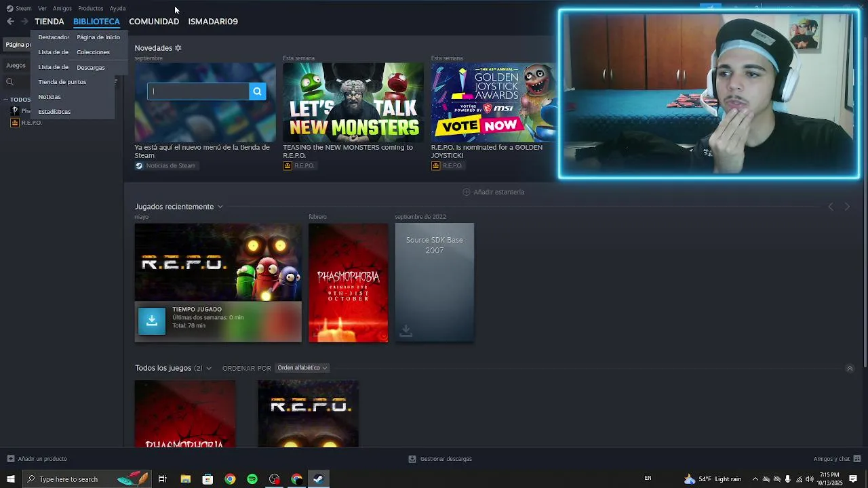The width and height of the screenshot is (868, 488).
Task: Choose Noticias from the store dropdown
Action: pos(50,97)
